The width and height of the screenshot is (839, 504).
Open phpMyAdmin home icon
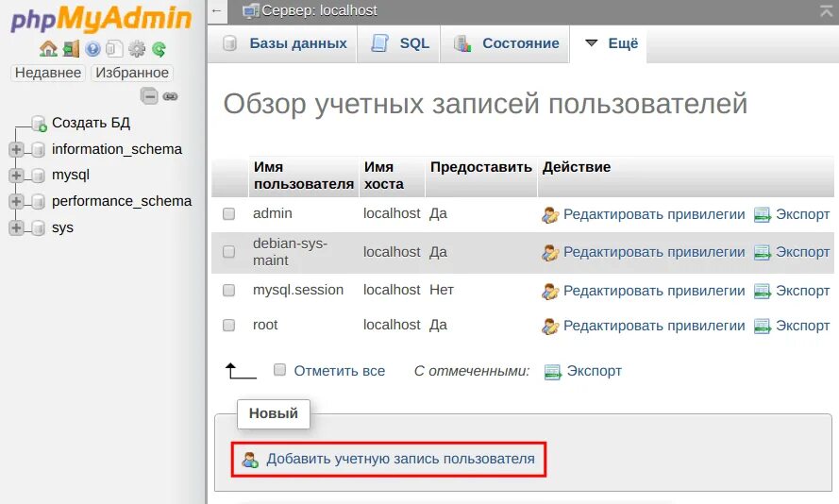pyautogui.click(x=48, y=49)
